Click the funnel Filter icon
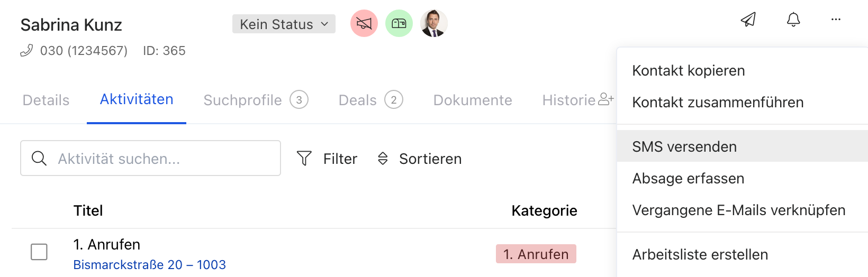Image resolution: width=868 pixels, height=277 pixels. [304, 158]
